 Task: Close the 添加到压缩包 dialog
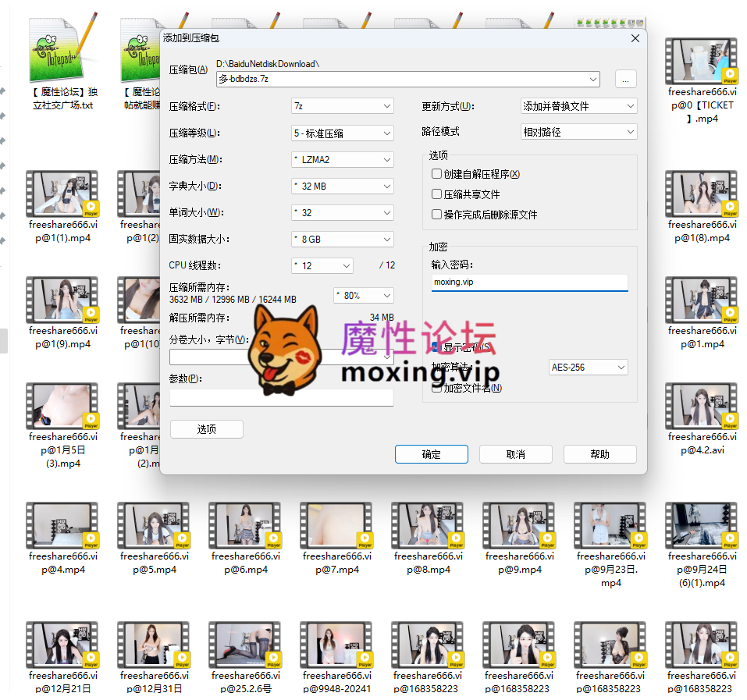(x=635, y=38)
